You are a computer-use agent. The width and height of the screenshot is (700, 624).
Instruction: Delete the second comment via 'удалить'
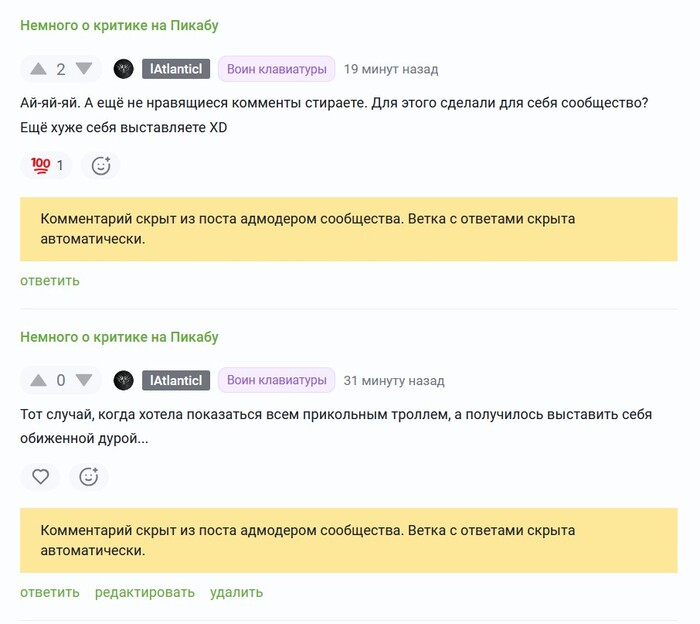click(236, 592)
